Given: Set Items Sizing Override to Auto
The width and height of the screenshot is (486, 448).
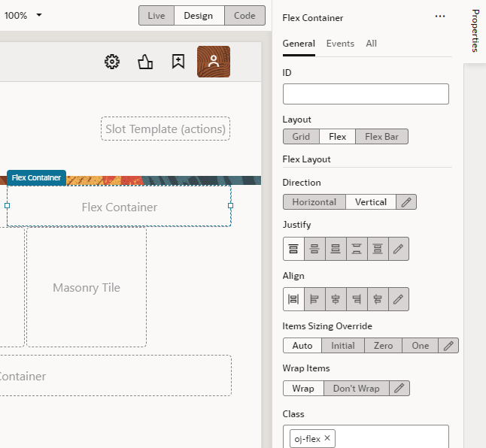Looking at the screenshot, I should point(302,346).
